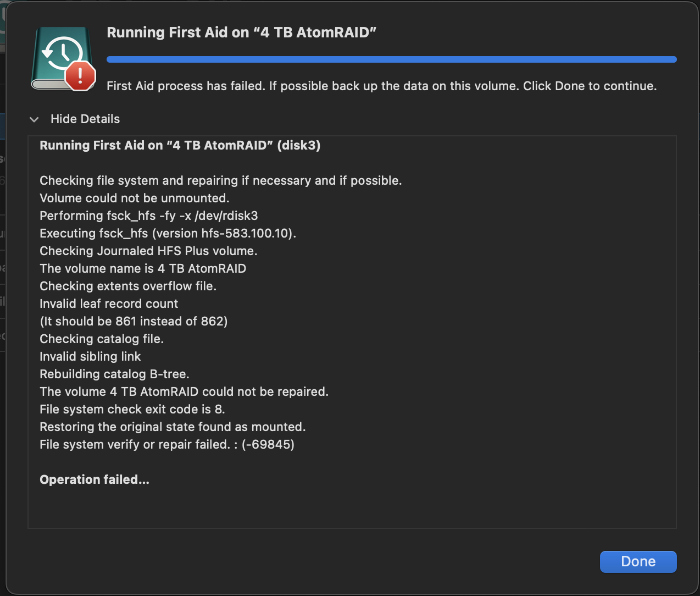Image resolution: width=700 pixels, height=596 pixels.
Task: Click the error code -69845 line
Action: (x=166, y=444)
